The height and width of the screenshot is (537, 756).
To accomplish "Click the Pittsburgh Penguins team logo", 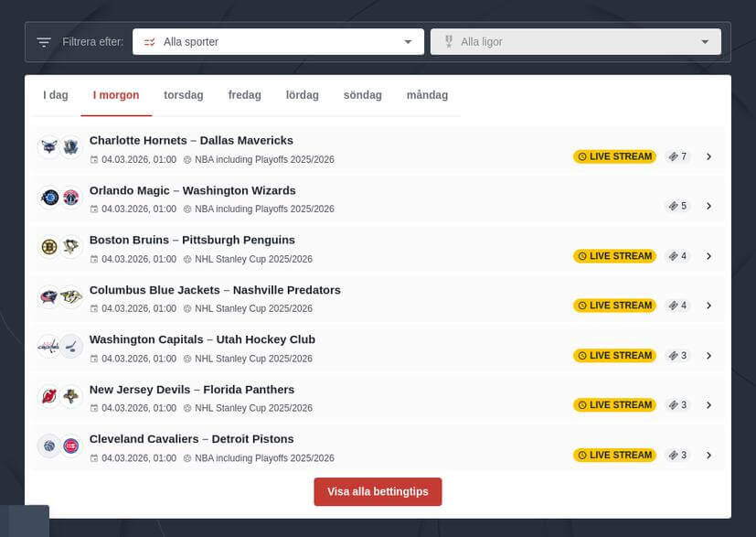I will [x=71, y=247].
